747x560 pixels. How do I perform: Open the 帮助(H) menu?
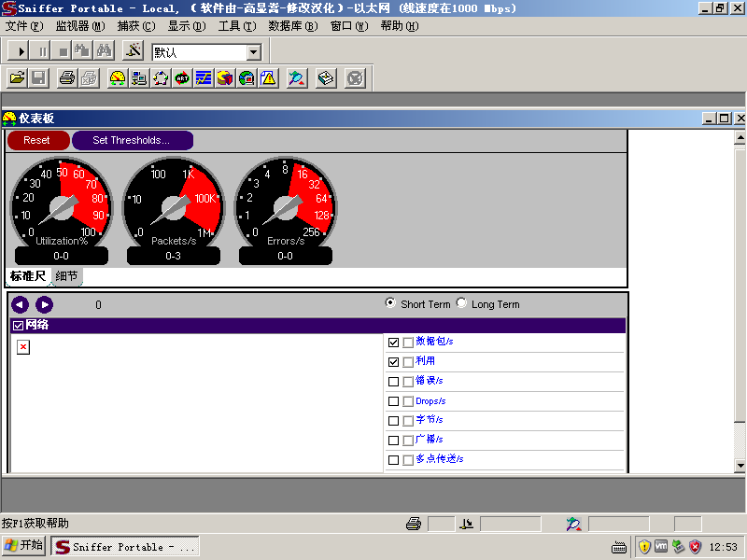(400, 26)
